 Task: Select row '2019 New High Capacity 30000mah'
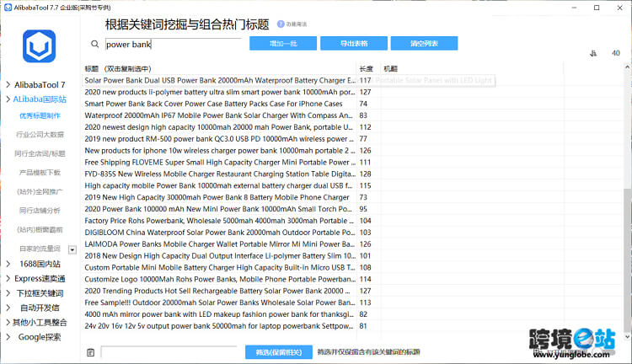(220, 197)
